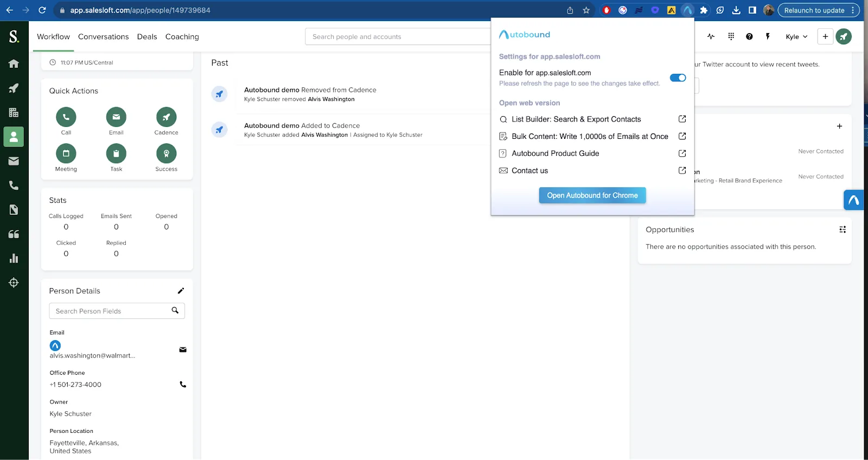Toggle Enable for app.salesloft.com switch
Image resolution: width=868 pixels, height=460 pixels.
click(x=678, y=78)
